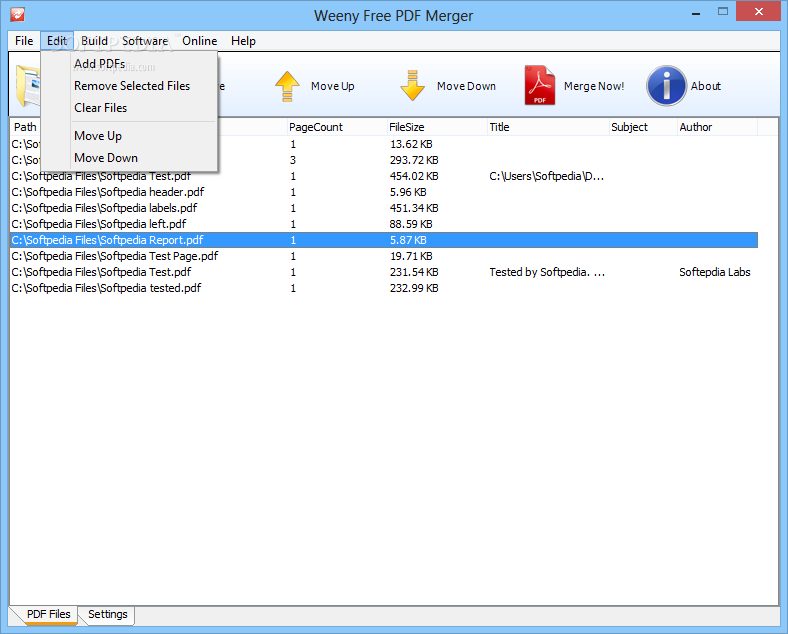Click the blue About info icon
Screen dimensions: 788x634
click(x=666, y=85)
